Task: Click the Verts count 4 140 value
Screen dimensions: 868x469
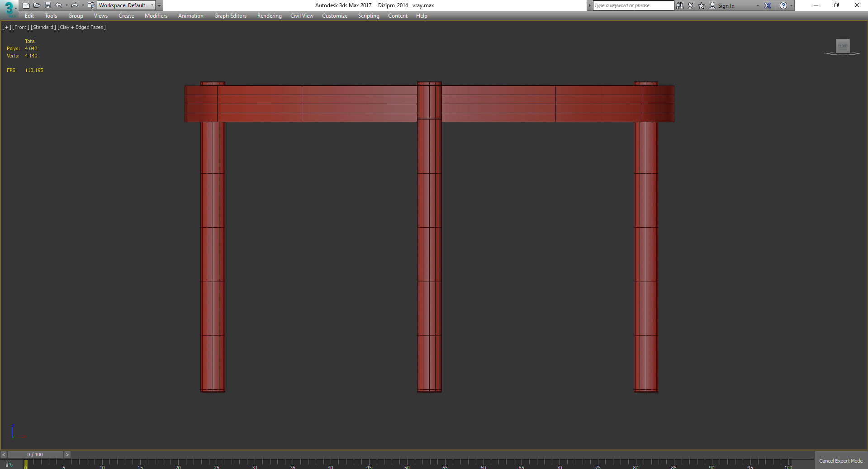Action: (x=31, y=56)
